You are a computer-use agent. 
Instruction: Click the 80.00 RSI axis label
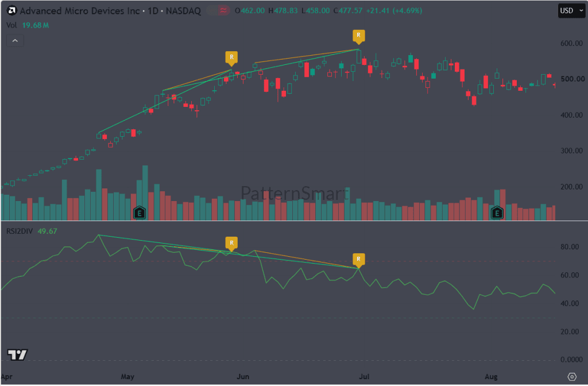[x=570, y=247]
